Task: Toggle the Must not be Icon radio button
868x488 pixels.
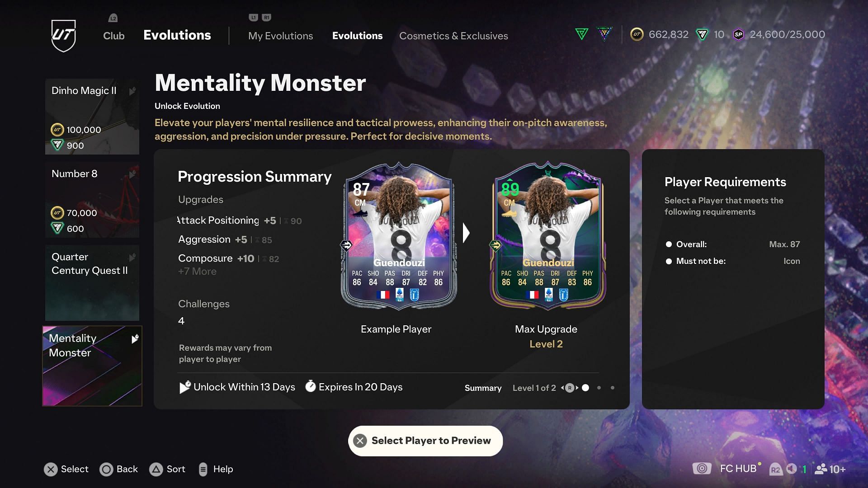Action: pyautogui.click(x=670, y=260)
